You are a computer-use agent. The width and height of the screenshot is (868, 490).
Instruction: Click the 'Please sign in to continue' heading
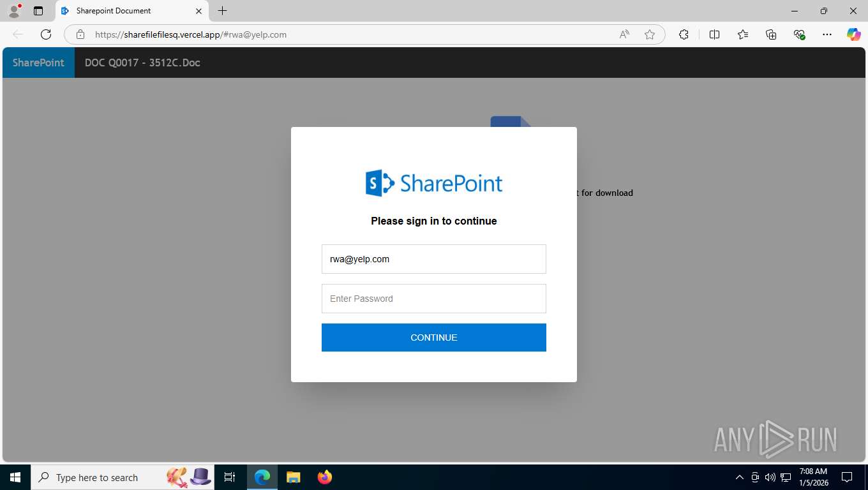434,221
